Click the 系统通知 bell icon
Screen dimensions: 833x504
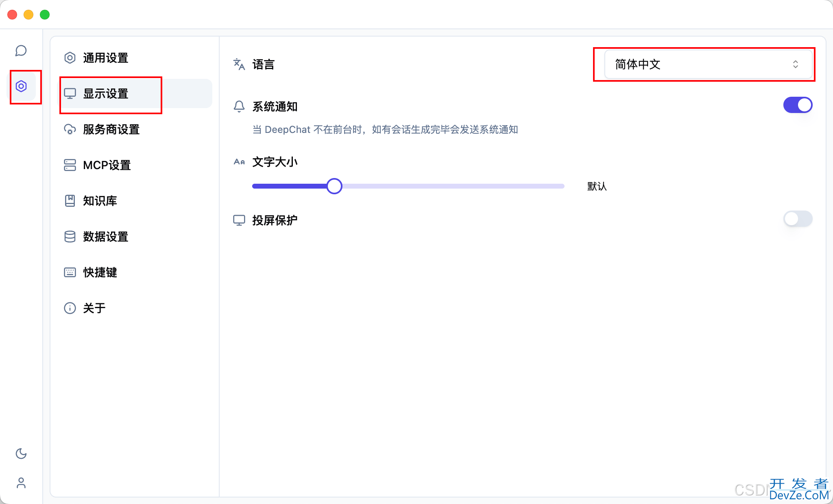point(239,106)
